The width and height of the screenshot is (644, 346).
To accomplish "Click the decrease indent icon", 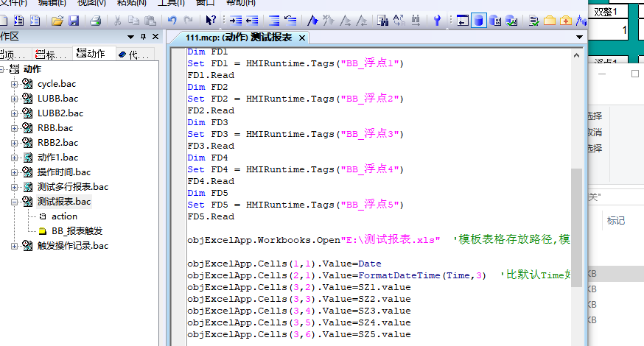I will pyautogui.click(x=251, y=21).
